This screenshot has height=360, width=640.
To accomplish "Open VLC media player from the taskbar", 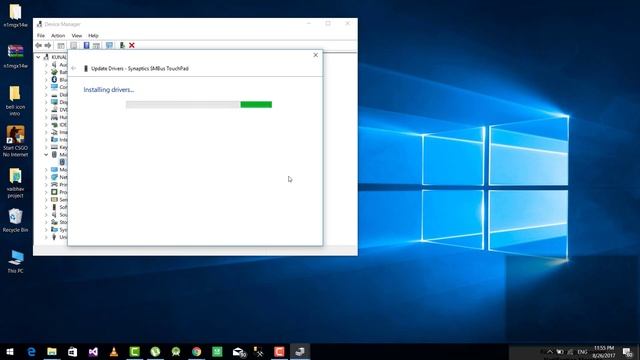I will point(114,351).
